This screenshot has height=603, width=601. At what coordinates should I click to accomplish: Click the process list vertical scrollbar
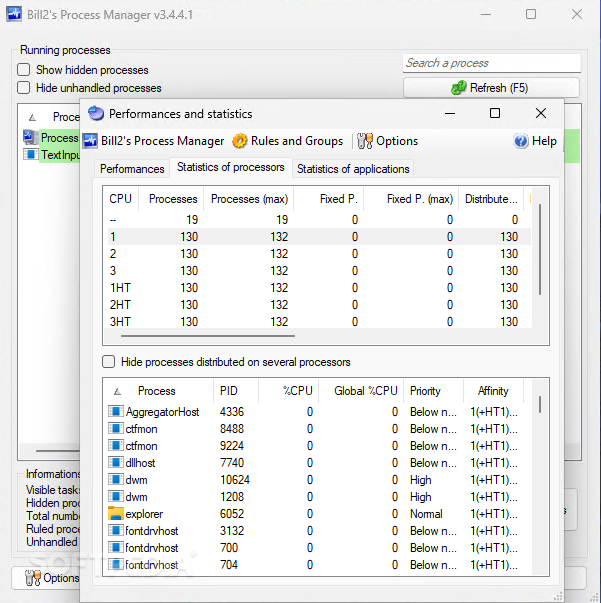pos(540,405)
